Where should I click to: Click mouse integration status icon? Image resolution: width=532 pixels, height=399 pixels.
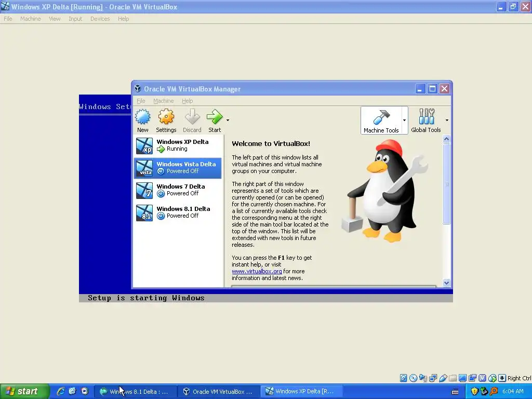(x=493, y=378)
